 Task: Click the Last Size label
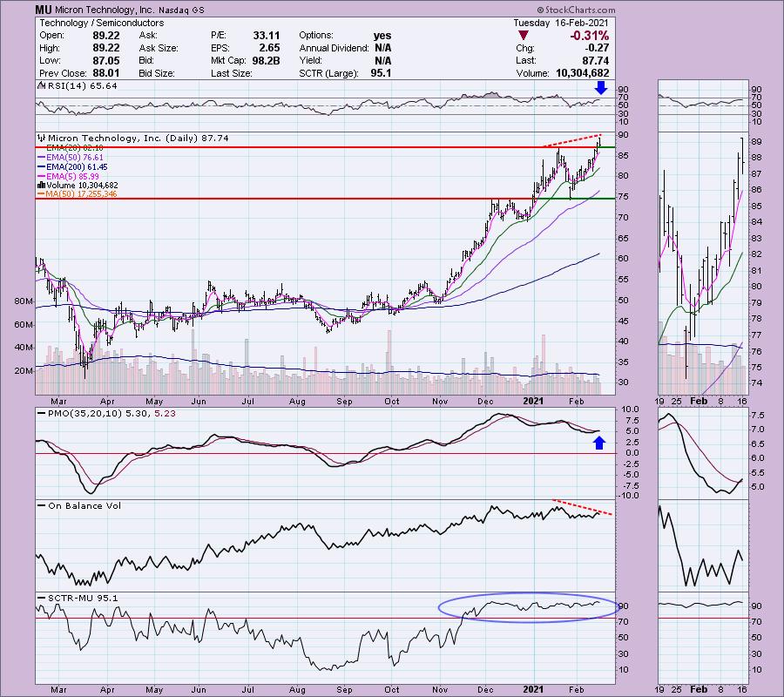click(231, 73)
